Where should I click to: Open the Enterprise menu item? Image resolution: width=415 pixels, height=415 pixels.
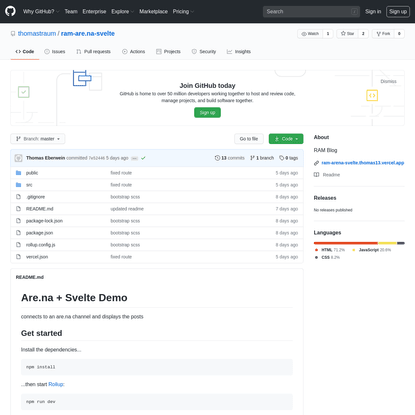94,11
